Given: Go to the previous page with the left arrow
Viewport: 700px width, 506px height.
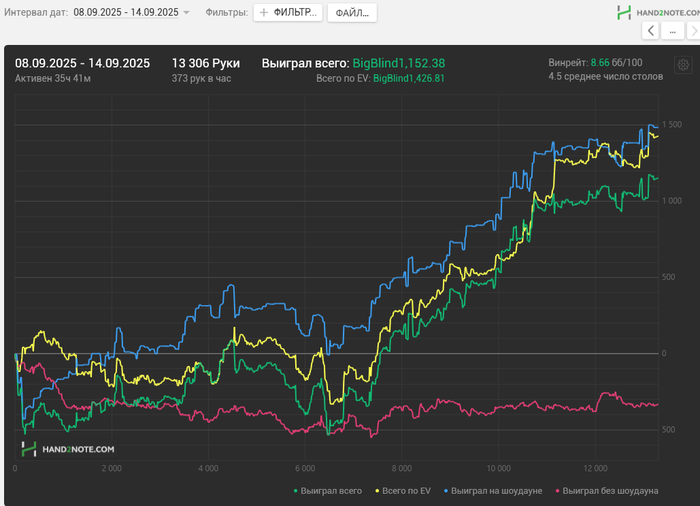Looking at the screenshot, I should [x=650, y=31].
